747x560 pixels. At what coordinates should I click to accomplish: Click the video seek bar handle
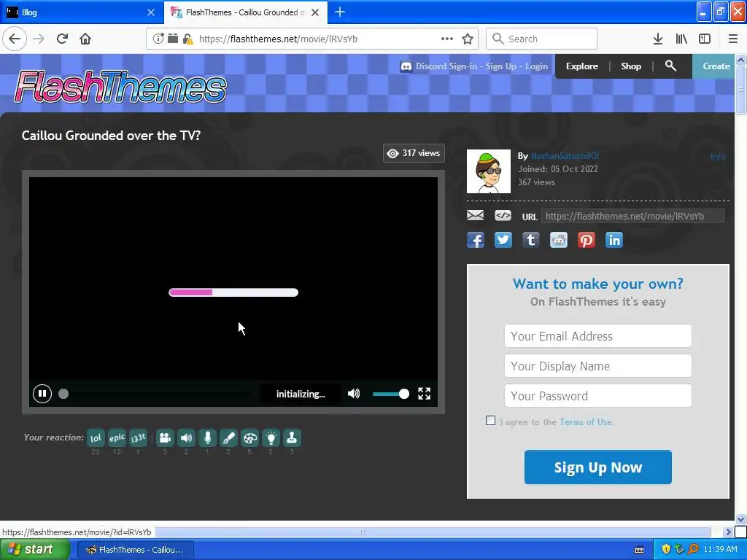point(63,394)
